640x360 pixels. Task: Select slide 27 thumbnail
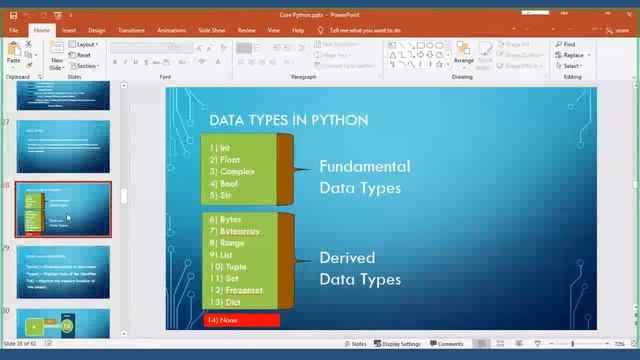tap(63, 147)
